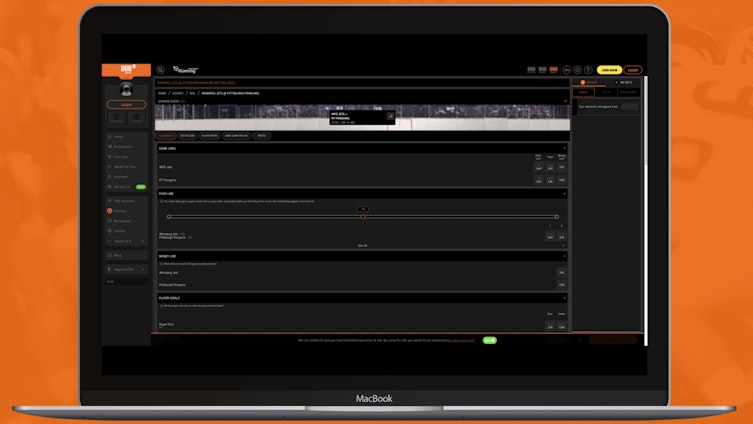Collapse the Game Lines section

point(564,148)
